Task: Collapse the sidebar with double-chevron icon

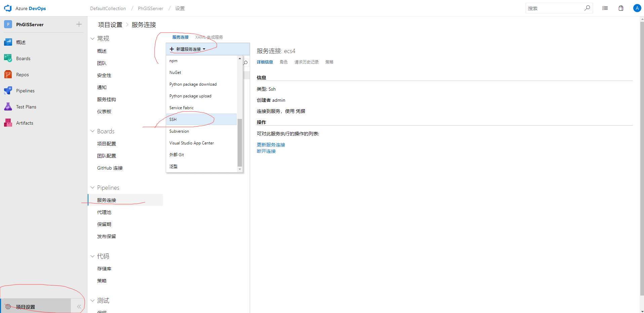Action: 79,306
